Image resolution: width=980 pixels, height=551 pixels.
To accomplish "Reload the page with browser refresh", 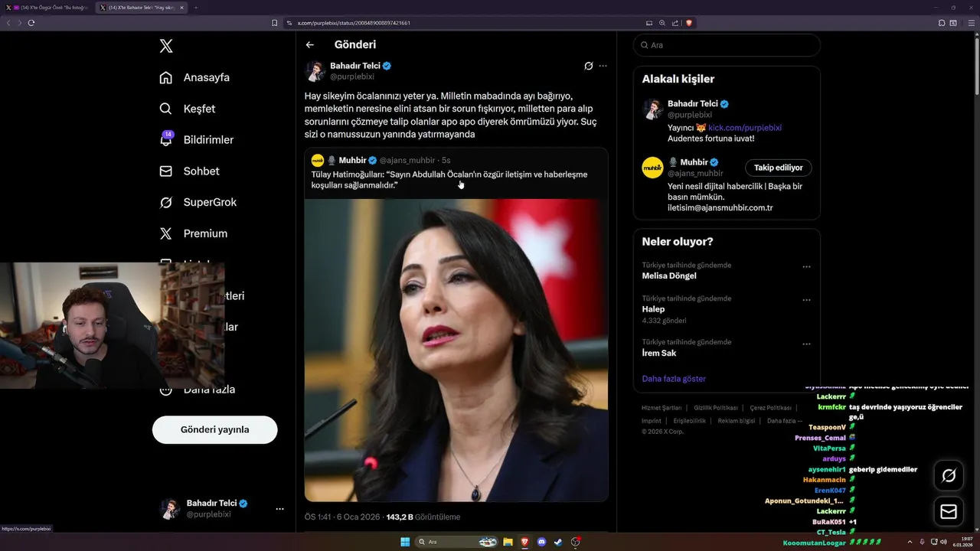I will click(x=31, y=23).
